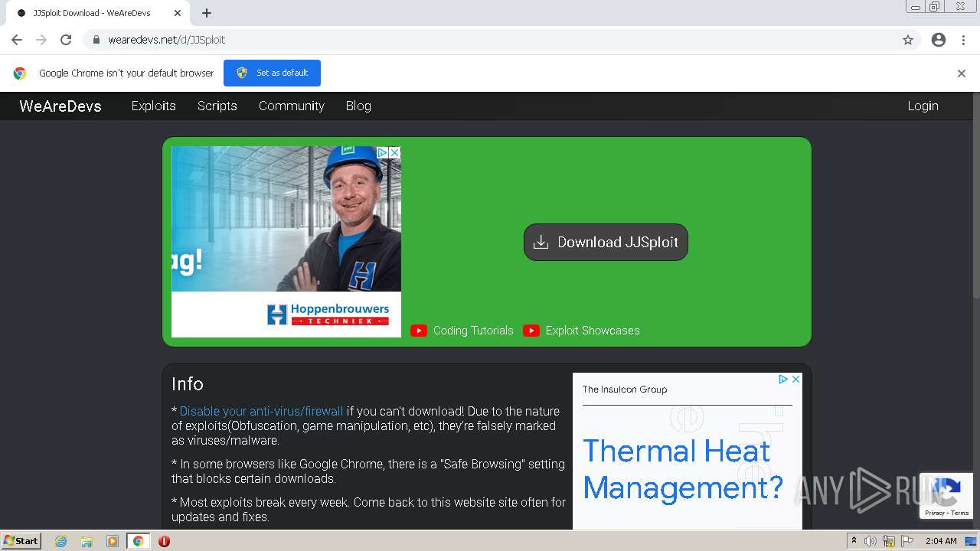Click the 2:04 AM system clock

coord(940,541)
